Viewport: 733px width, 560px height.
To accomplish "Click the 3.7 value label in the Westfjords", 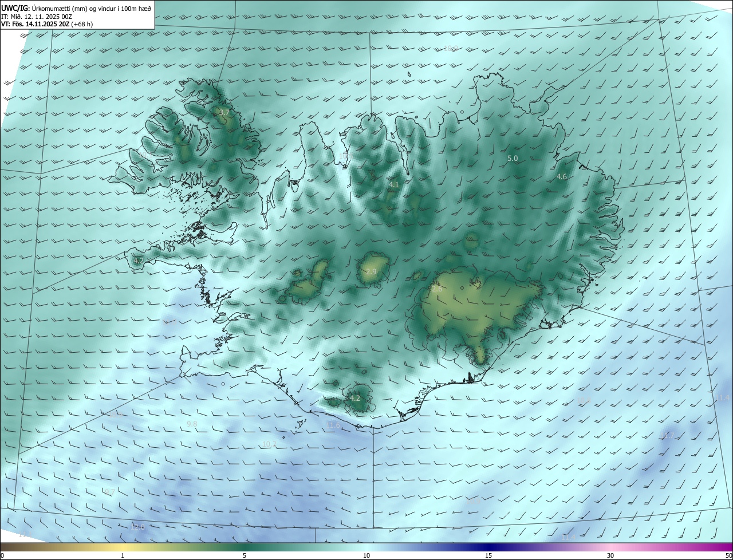I will pos(224,113).
